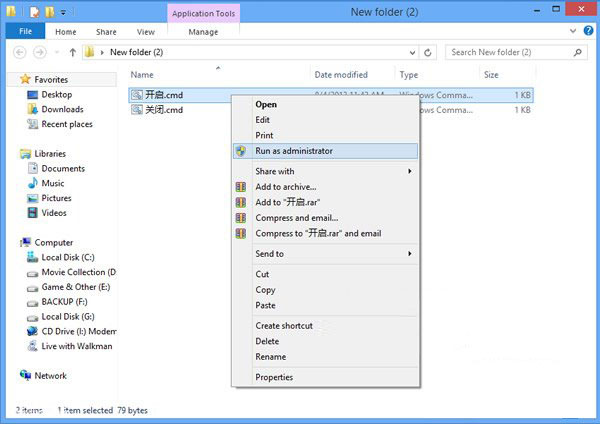Choose Rename from the context menu

point(325,357)
